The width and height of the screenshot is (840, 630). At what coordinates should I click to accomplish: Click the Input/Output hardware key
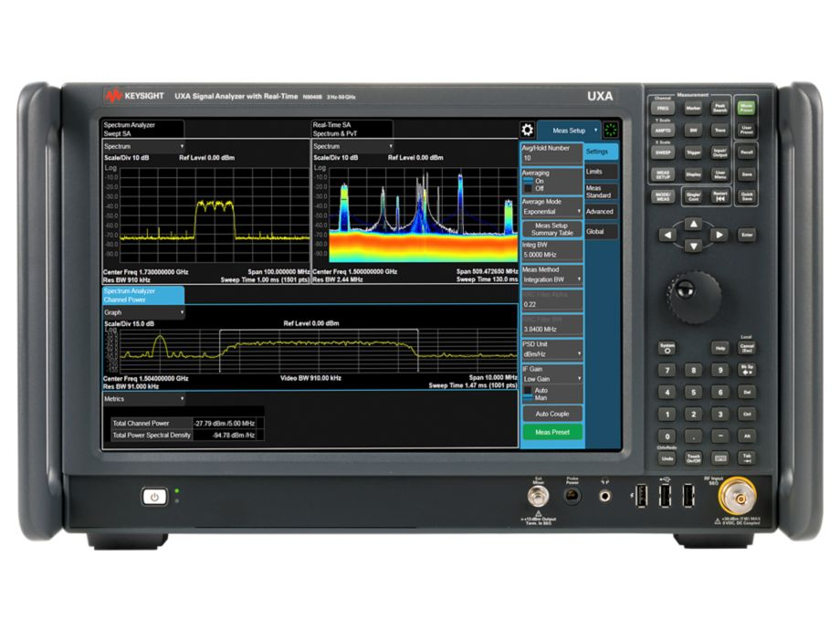click(720, 152)
